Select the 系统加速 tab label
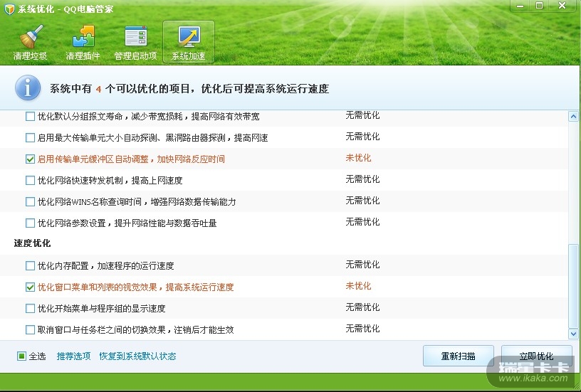 (189, 56)
